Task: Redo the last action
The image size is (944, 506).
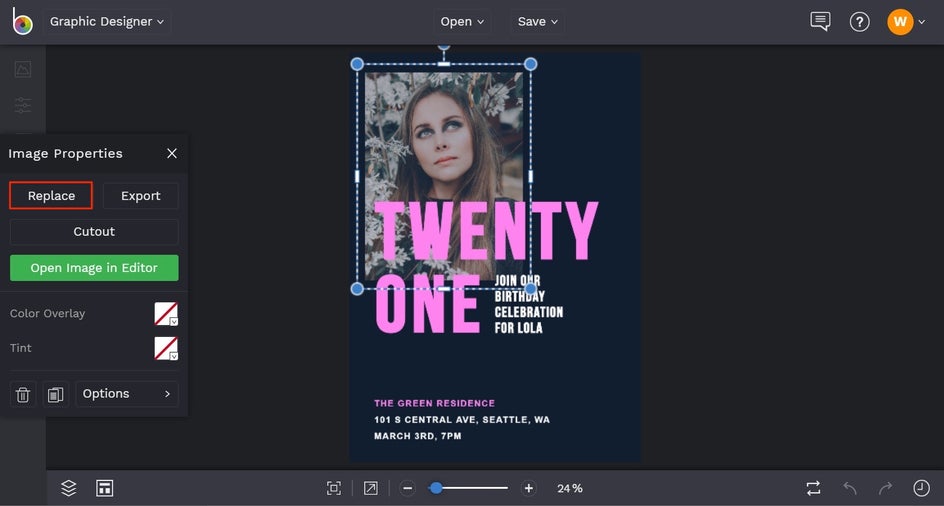Action: pyautogui.click(x=886, y=488)
